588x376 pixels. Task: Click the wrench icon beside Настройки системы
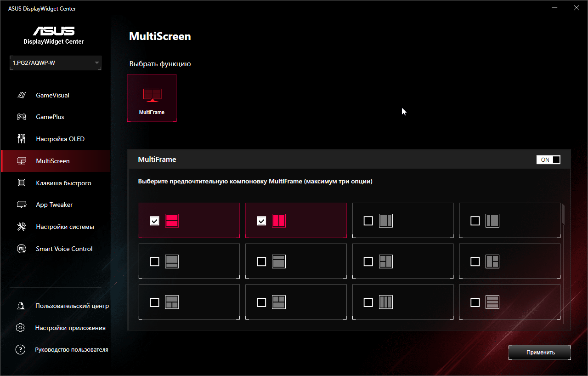tap(21, 227)
